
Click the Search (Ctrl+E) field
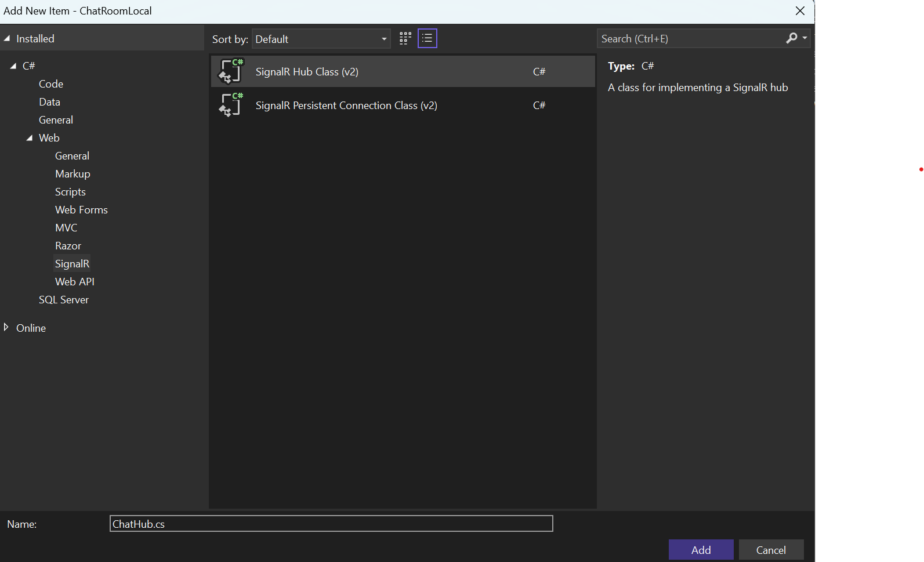[x=690, y=39]
